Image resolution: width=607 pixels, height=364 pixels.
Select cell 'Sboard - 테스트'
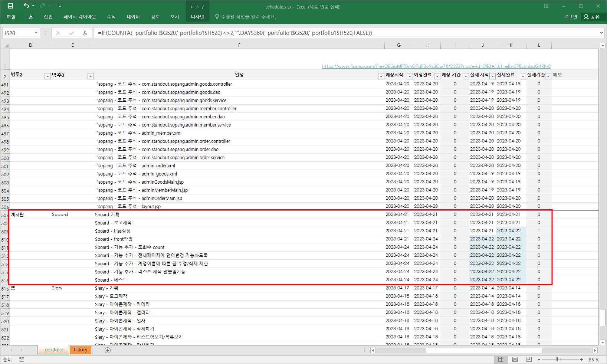(x=239, y=280)
